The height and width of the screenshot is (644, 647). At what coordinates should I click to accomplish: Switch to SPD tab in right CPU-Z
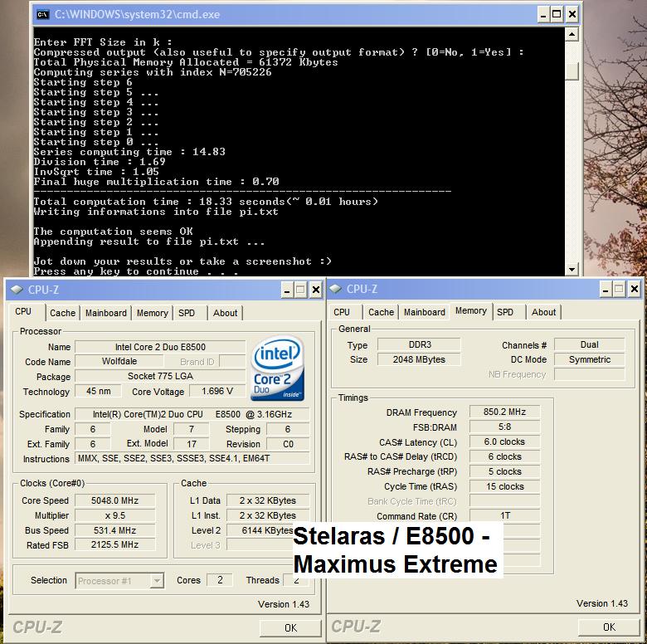505,312
